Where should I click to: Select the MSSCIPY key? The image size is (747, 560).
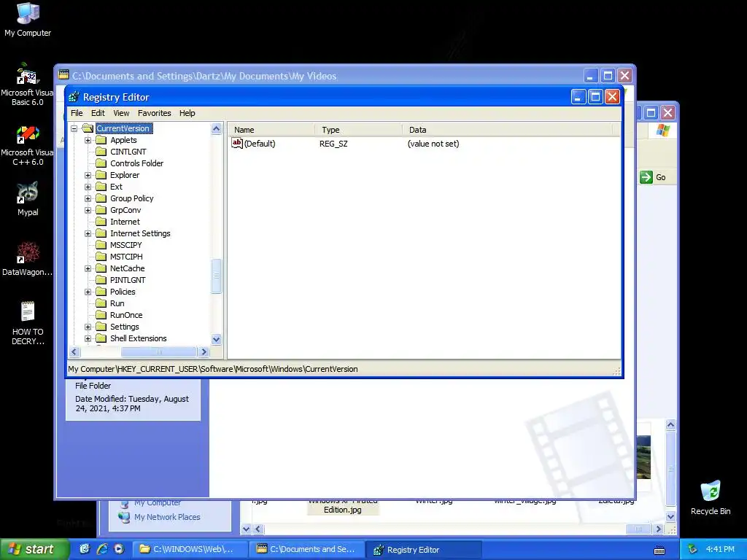point(125,245)
